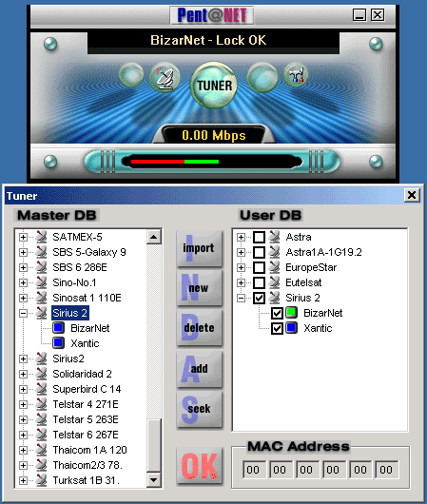The width and height of the screenshot is (427, 504).
Task: Click satellite icon beside Sino-No.1
Action: (41, 282)
